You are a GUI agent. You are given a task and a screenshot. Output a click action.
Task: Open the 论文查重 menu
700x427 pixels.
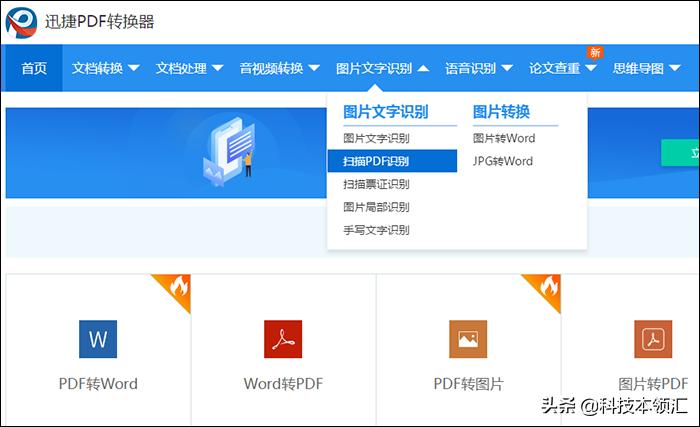[554, 68]
